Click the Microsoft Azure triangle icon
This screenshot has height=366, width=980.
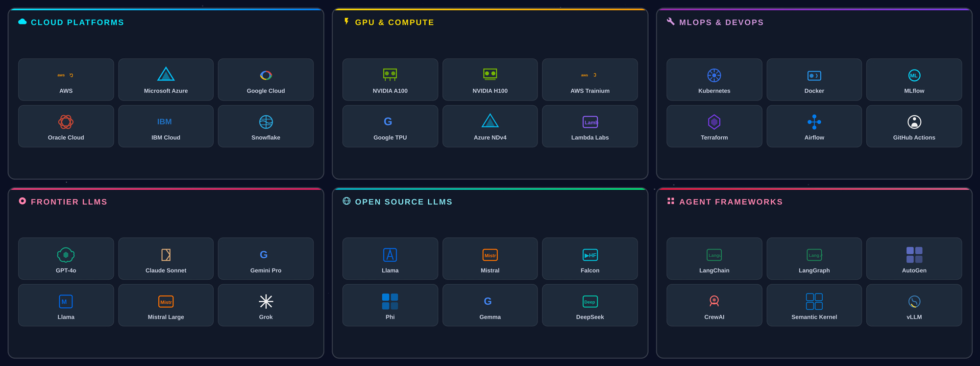click(166, 74)
